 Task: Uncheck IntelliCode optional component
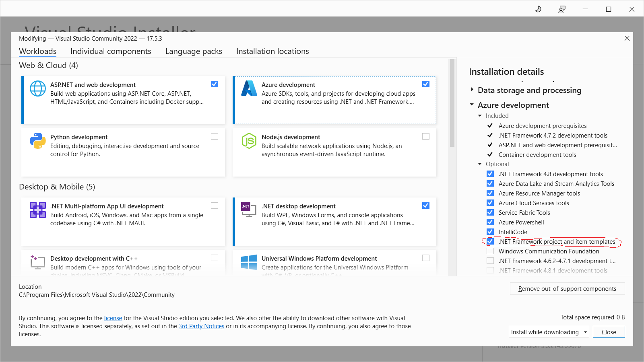pyautogui.click(x=490, y=232)
